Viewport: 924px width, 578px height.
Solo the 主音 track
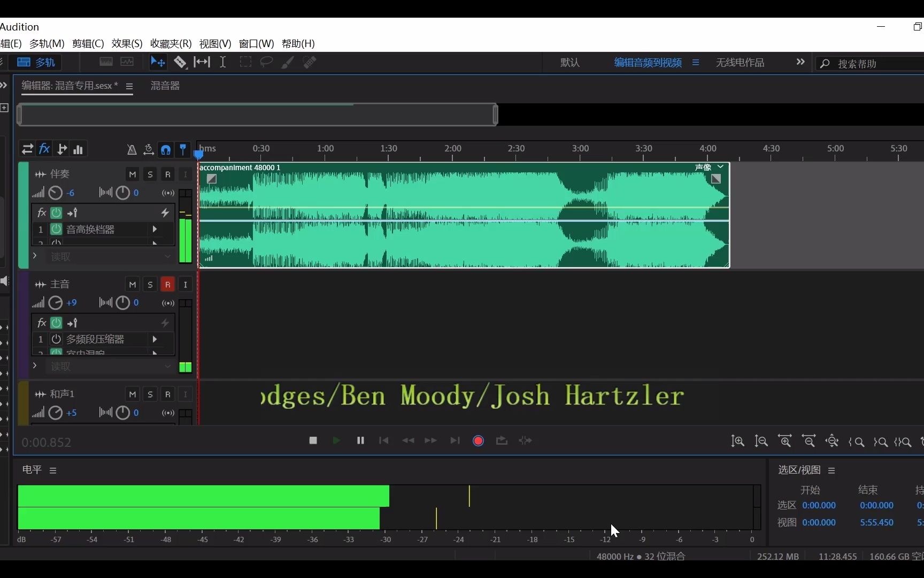pyautogui.click(x=150, y=284)
